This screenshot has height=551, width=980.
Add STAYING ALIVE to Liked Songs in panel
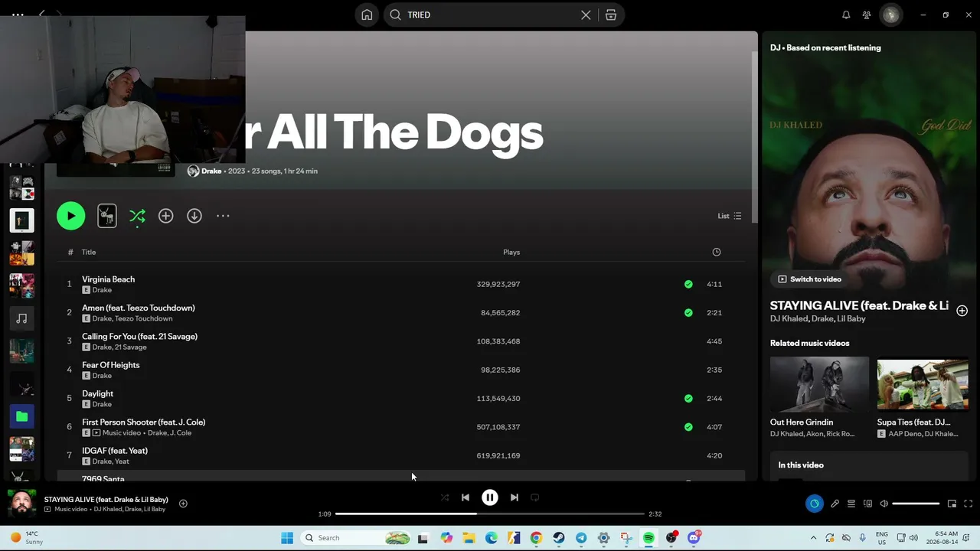pos(962,310)
